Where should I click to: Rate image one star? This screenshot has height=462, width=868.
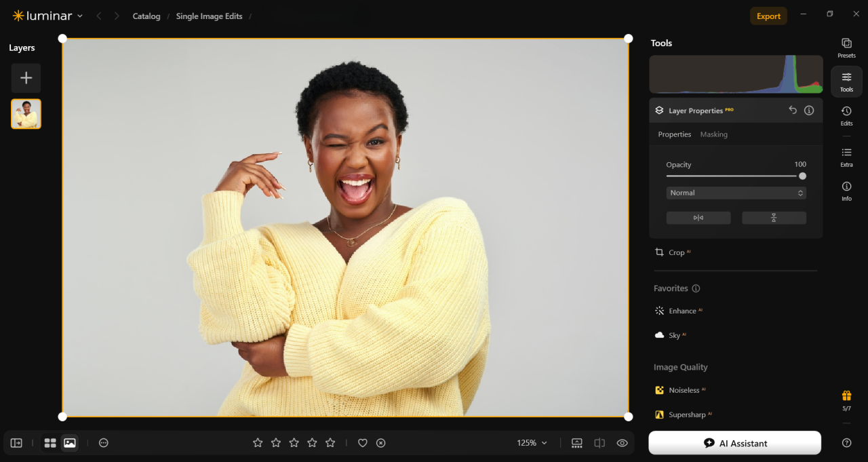pyautogui.click(x=258, y=443)
